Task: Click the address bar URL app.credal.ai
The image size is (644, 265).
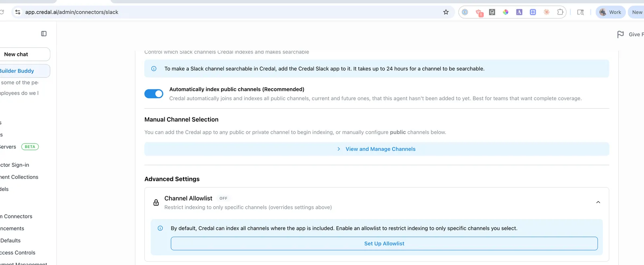Action: 72,12
